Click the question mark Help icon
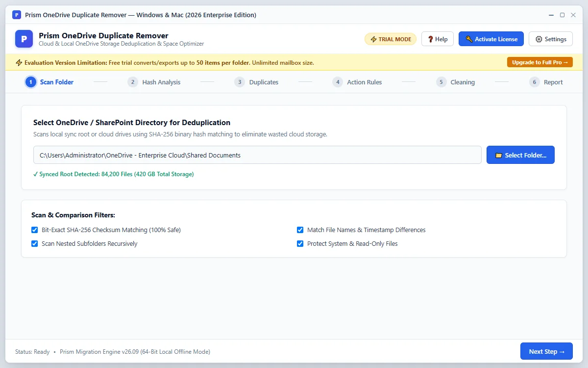588x368 pixels. [430, 39]
